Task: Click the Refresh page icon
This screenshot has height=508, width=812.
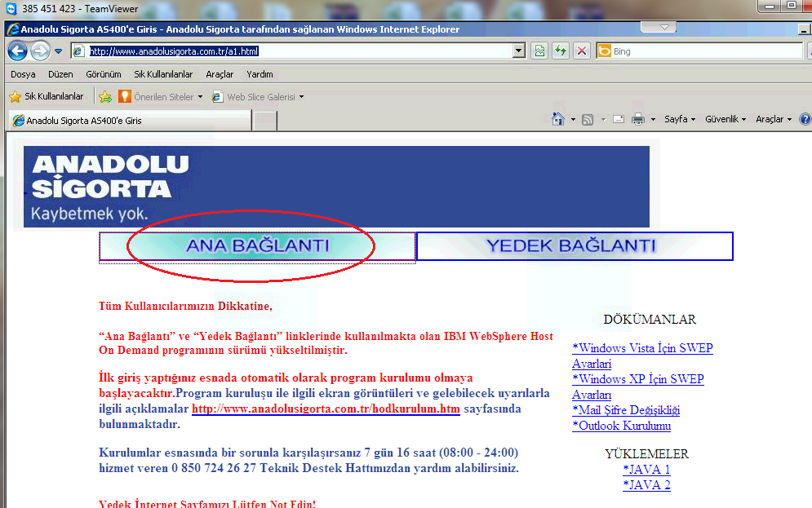Action: [561, 51]
